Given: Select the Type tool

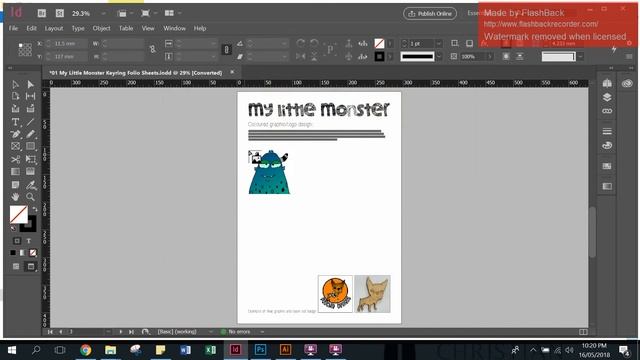Looking at the screenshot, I should 16,122.
